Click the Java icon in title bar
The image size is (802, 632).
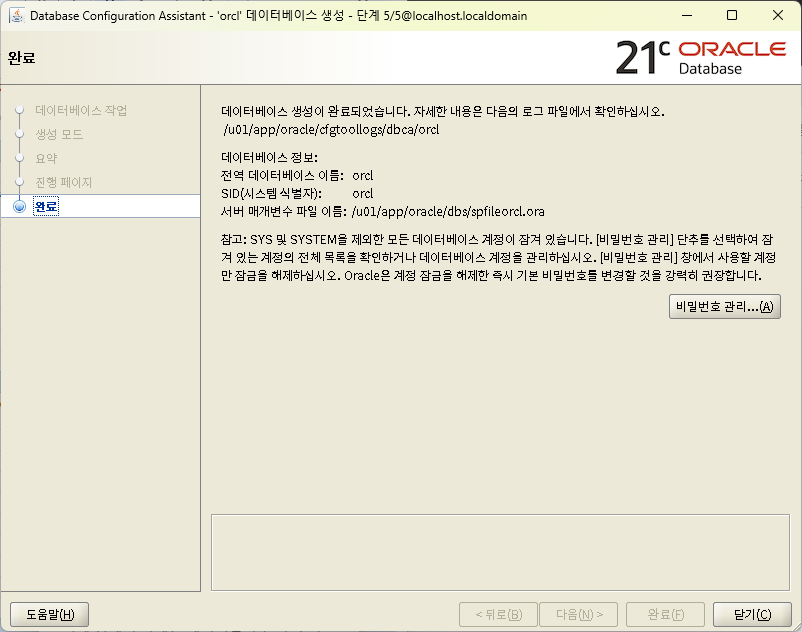tap(16, 15)
